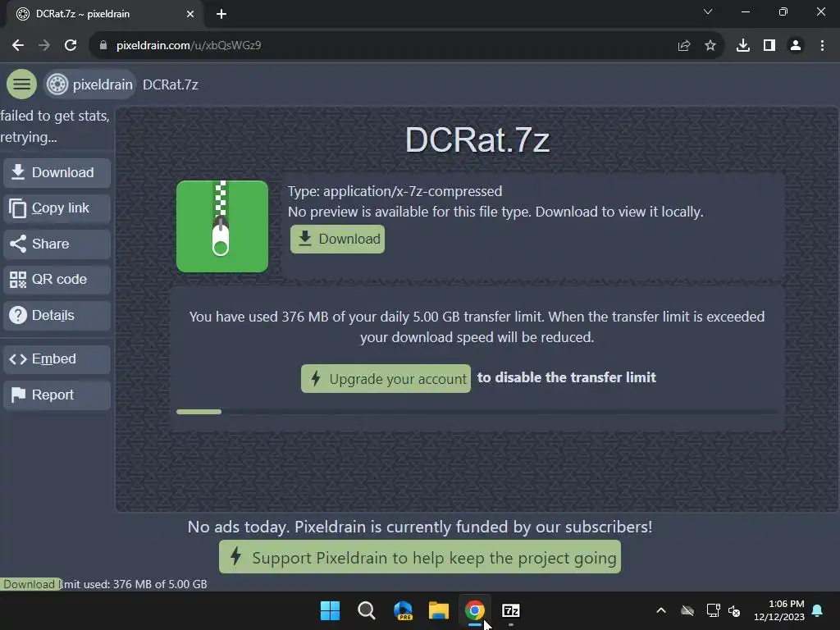Click the lock icon beside the URL
The height and width of the screenshot is (630, 840).
(x=103, y=45)
